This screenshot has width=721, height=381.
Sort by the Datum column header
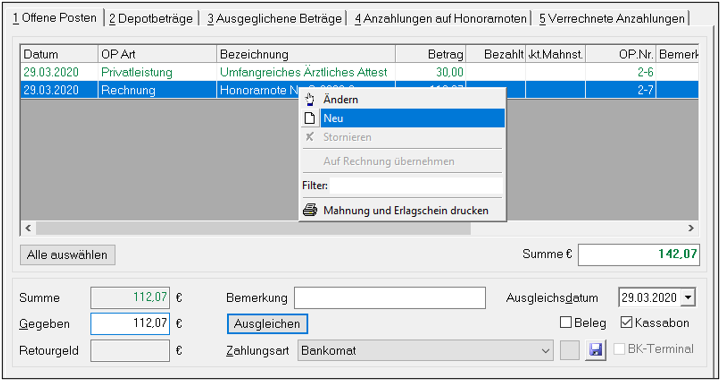(59, 54)
